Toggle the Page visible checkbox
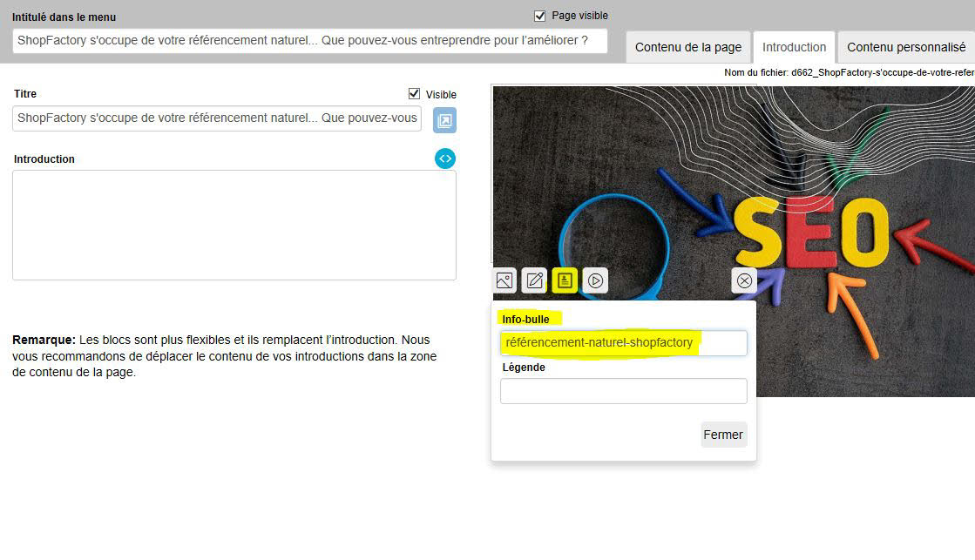This screenshot has width=975, height=560. [x=540, y=16]
